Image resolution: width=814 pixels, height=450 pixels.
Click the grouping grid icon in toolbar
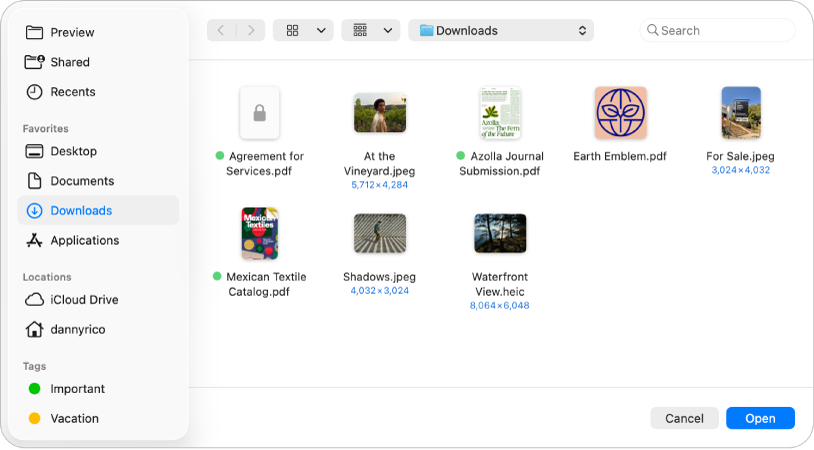tap(360, 31)
